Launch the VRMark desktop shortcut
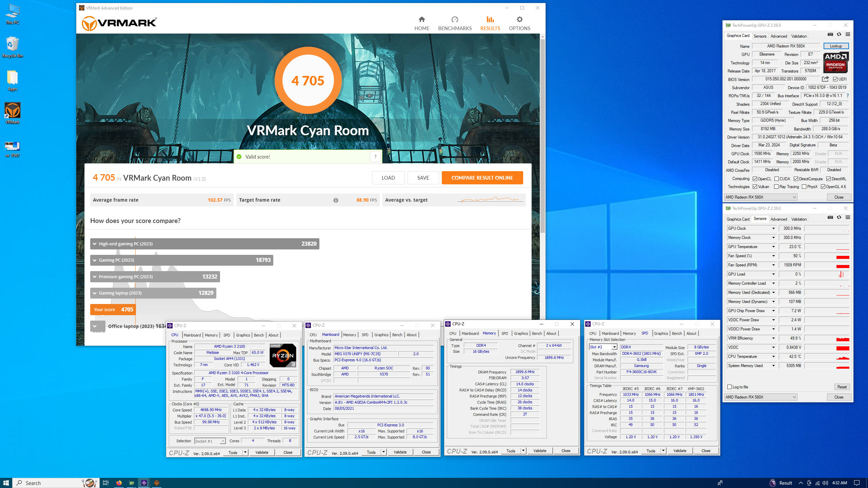 click(x=12, y=113)
